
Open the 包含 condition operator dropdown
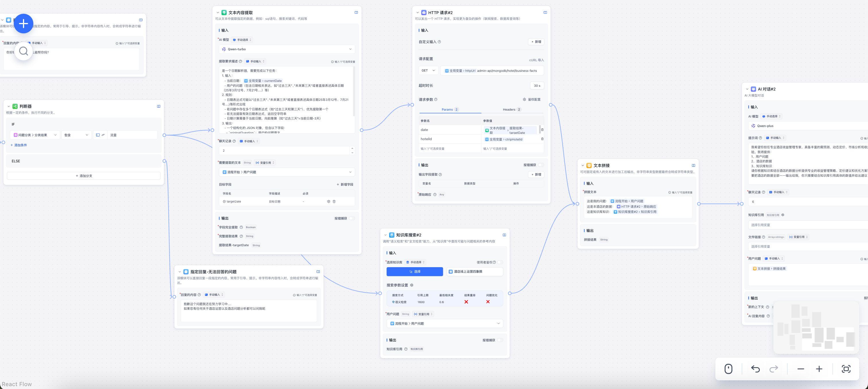pos(76,135)
